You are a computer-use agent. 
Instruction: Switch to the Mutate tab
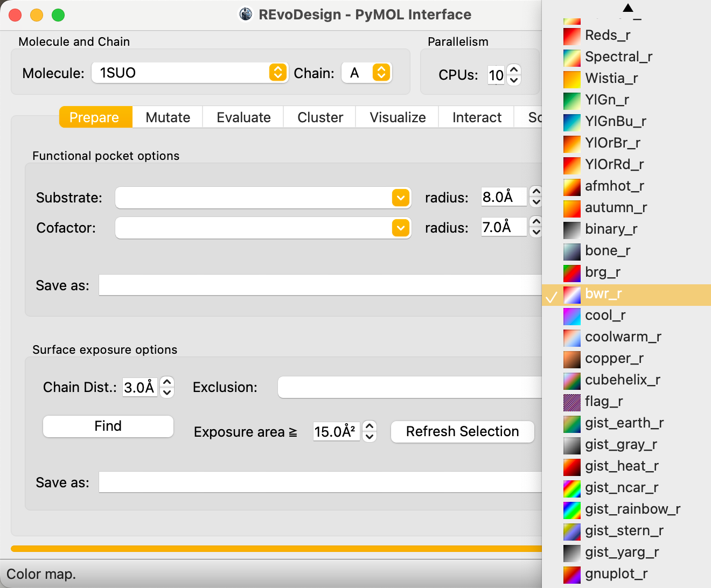tap(168, 117)
